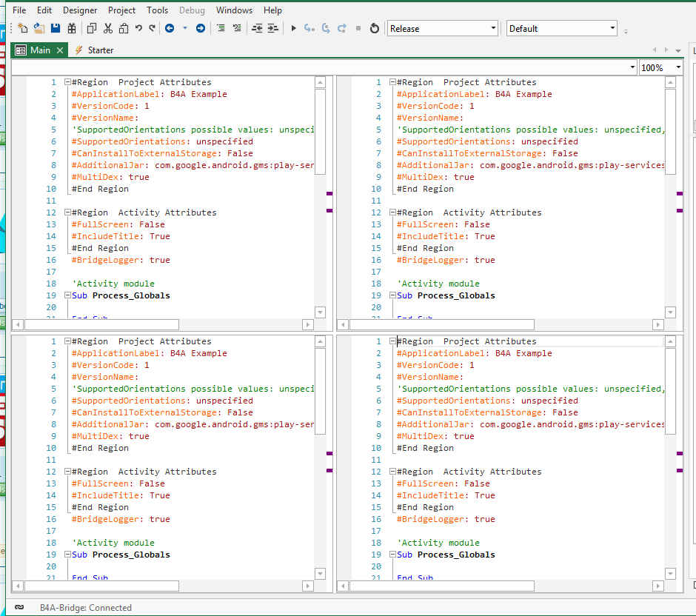Viewport: 696px width, 616px height.
Task: Click the Save icon in toolbar
Action: pyautogui.click(x=56, y=28)
